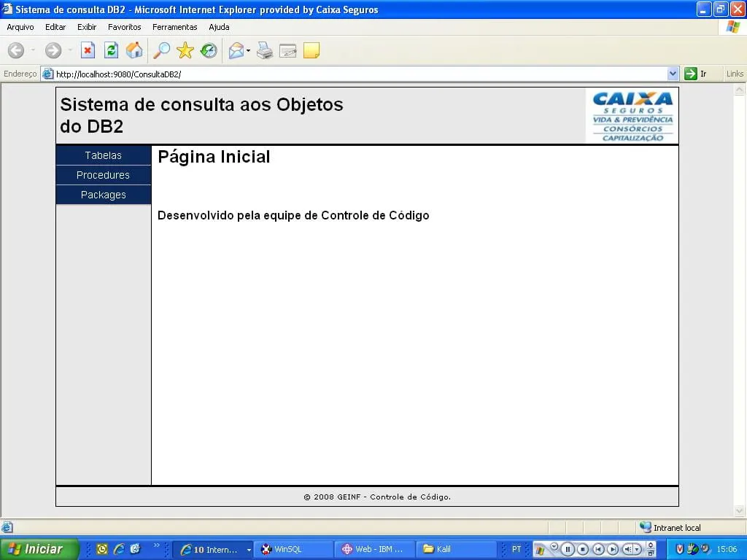Click the green Ir go arrow
Screen dimensions: 747x560
pyautogui.click(x=690, y=74)
